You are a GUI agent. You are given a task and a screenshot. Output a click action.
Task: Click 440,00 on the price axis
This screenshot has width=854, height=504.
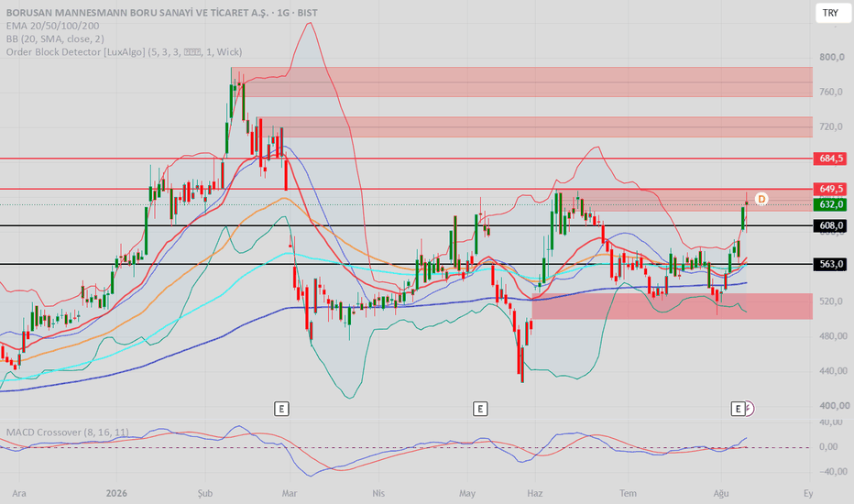[833, 371]
